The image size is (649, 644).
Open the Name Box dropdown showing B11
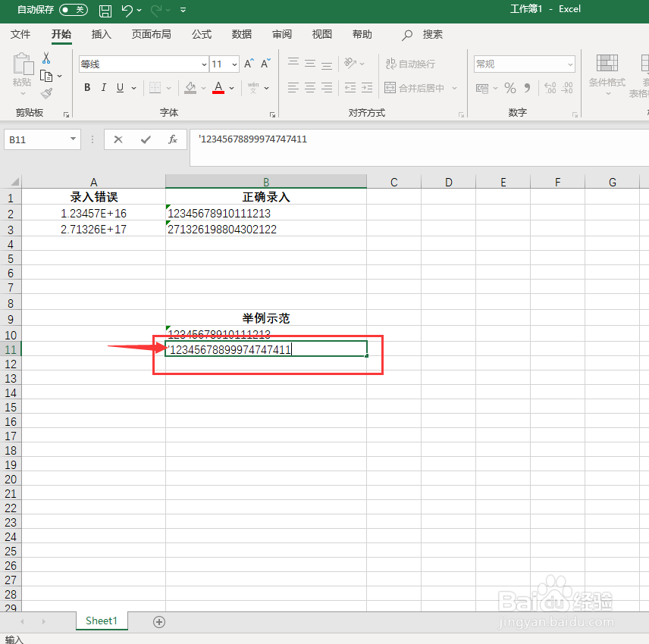click(72, 139)
